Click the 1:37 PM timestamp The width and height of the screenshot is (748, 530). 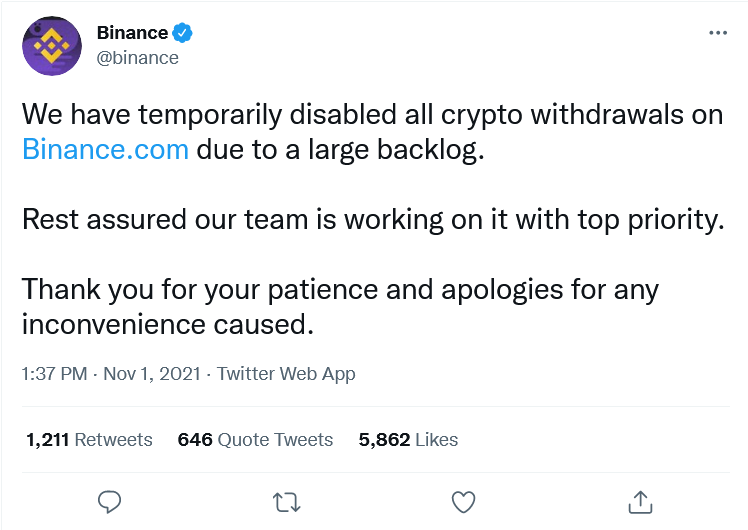[x=54, y=374]
